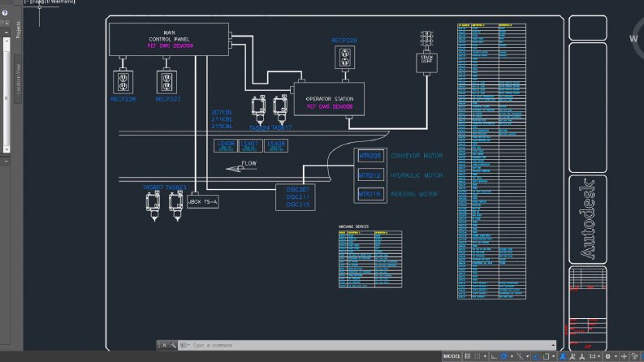Toggle show annotation objects

pos(562,356)
